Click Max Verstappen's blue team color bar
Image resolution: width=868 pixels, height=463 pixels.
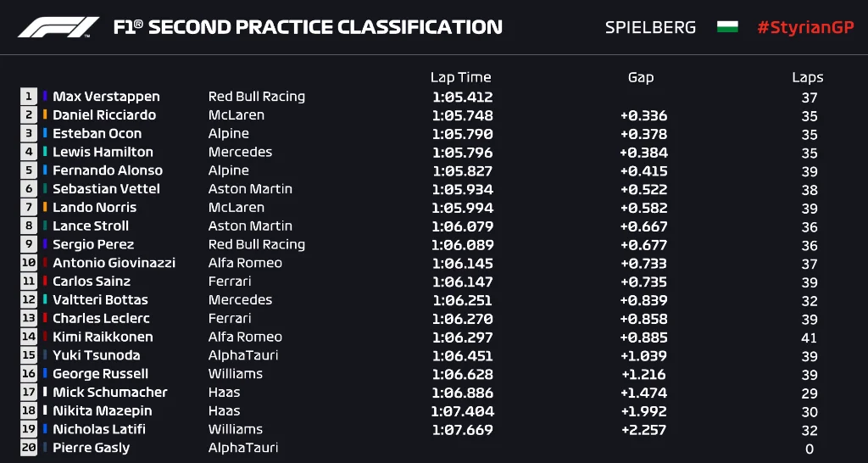[x=46, y=97]
